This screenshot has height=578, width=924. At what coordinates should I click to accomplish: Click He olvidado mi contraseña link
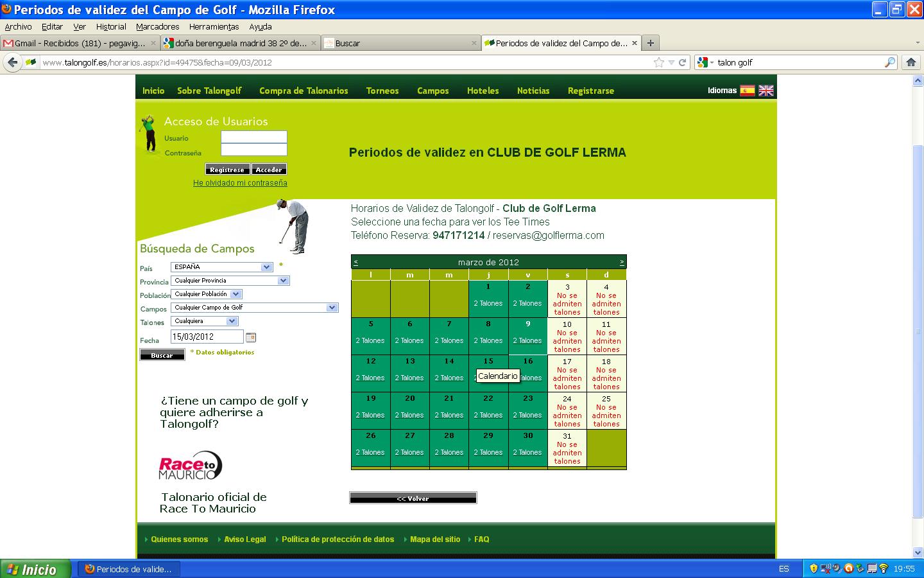240,183
